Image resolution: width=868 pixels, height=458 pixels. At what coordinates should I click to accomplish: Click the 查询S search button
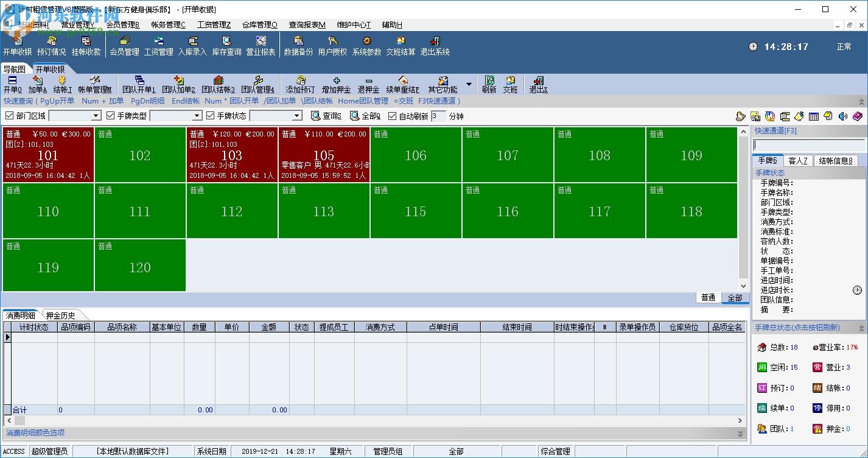click(326, 116)
